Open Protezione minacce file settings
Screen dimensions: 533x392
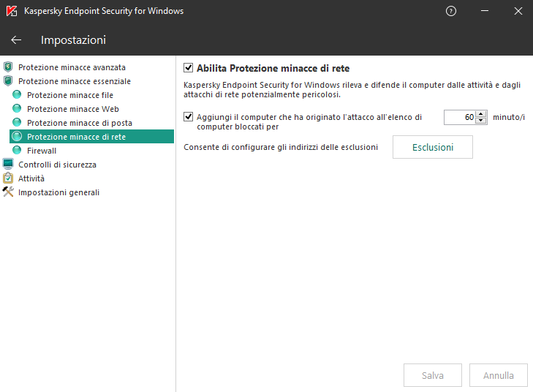pos(70,95)
